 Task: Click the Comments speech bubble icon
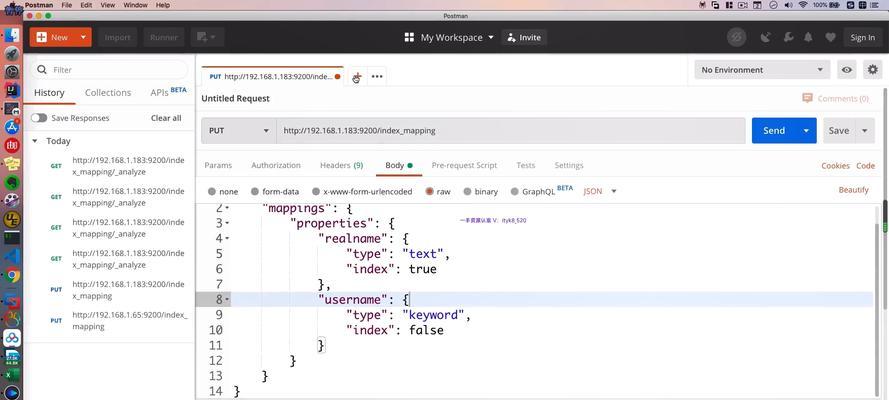click(x=807, y=98)
